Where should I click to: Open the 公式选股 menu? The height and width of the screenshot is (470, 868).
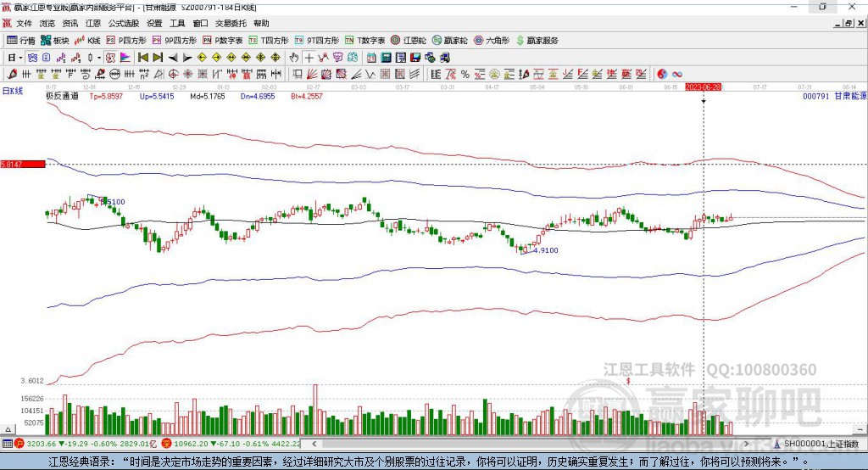124,23
